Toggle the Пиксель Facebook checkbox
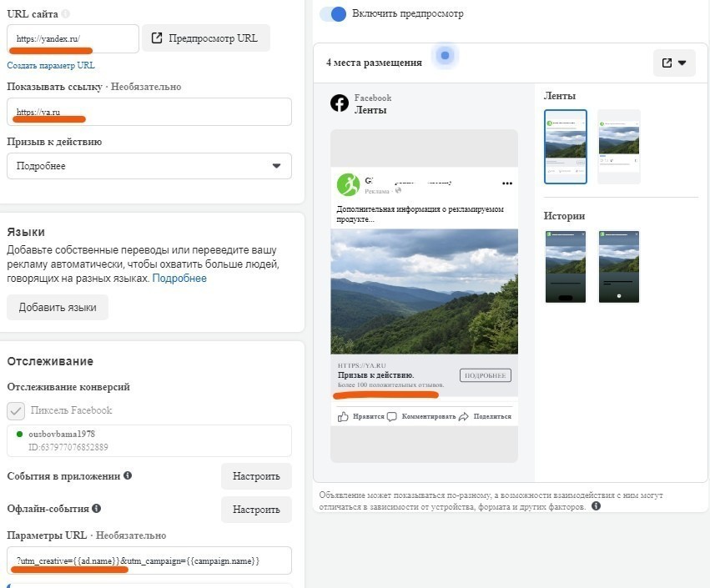 [x=16, y=411]
